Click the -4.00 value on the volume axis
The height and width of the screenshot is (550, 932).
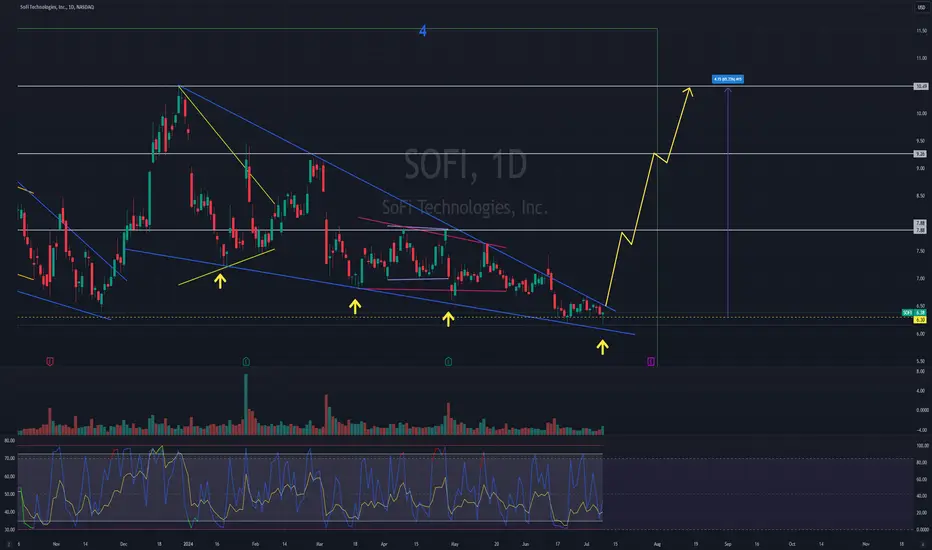[x=921, y=429]
